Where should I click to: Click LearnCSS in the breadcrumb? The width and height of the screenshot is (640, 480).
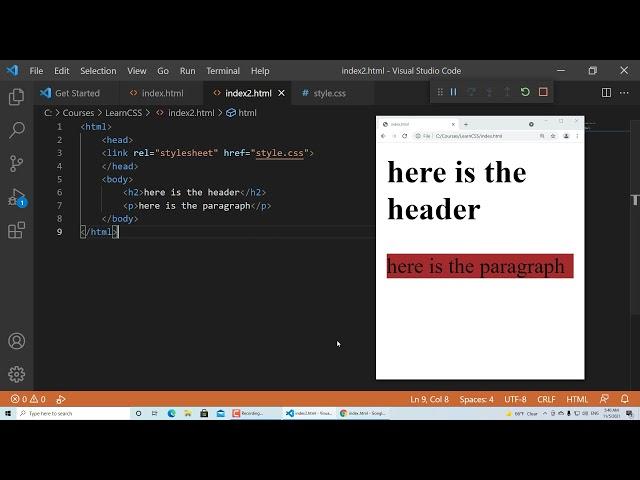click(x=124, y=113)
